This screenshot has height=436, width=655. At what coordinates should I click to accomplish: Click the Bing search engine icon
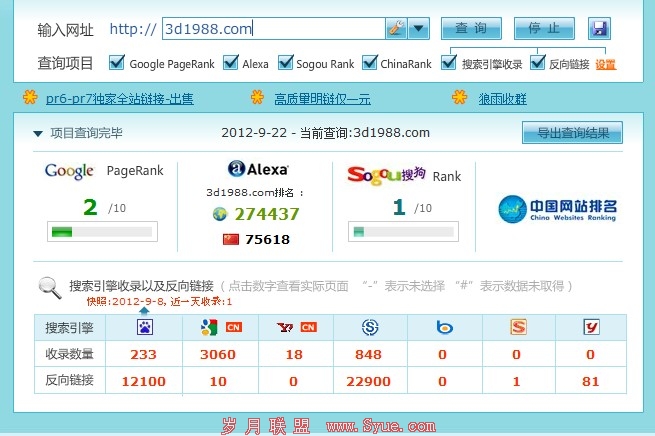443,327
